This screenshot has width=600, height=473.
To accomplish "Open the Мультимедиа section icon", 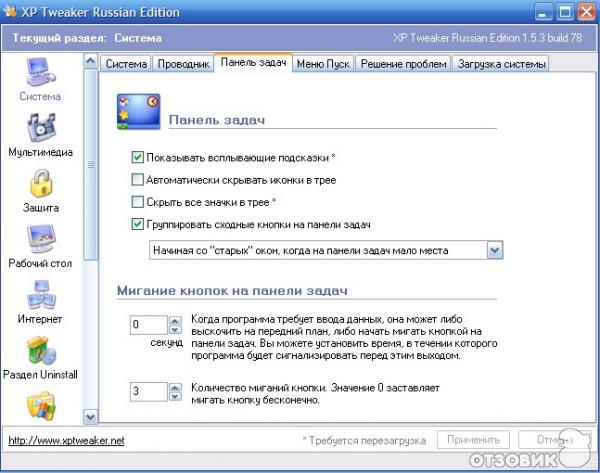I will point(41,127).
